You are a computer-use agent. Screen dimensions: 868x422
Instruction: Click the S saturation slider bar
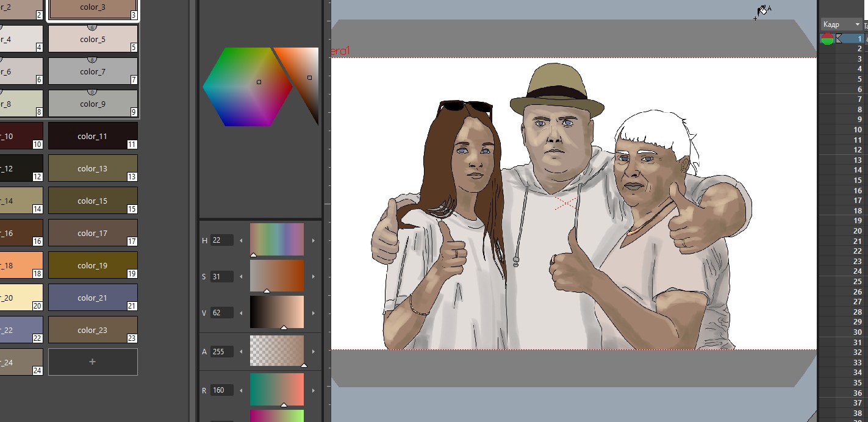tap(277, 276)
